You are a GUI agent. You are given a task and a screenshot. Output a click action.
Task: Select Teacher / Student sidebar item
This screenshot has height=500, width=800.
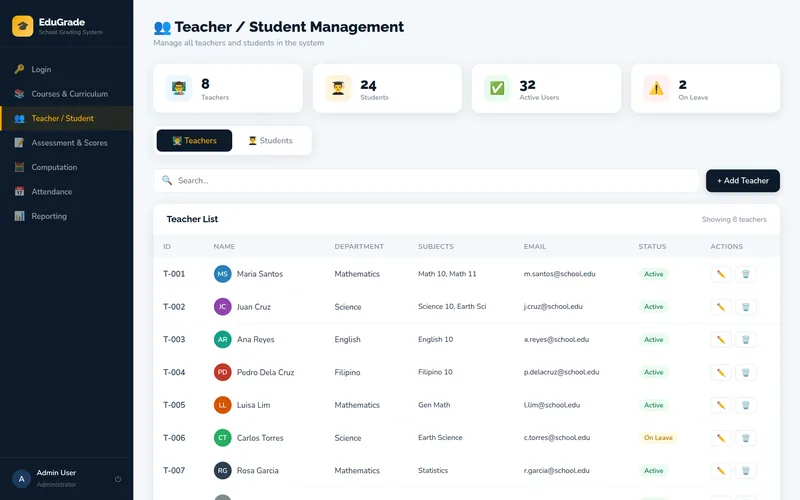click(x=66, y=118)
